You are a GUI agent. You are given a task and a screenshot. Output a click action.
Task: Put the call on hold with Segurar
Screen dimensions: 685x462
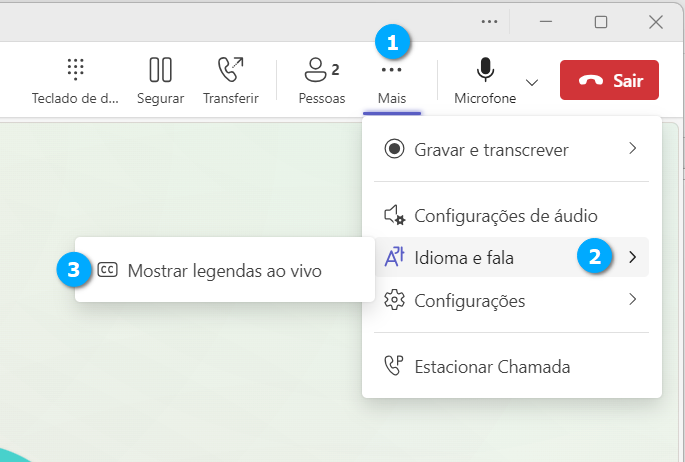click(x=160, y=70)
